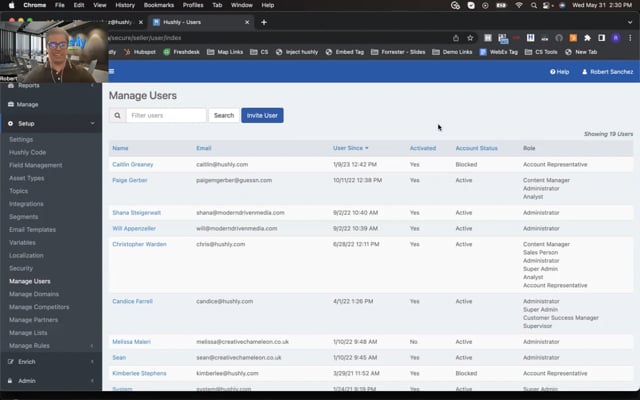
Task: Open macOS Spotlight search icon
Action: point(534,5)
